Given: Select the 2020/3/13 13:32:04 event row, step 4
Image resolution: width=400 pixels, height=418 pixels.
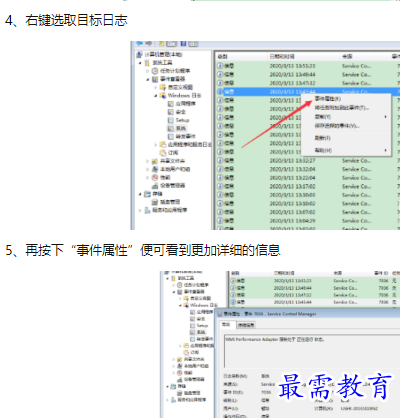Looking at the screenshot, I should [307, 169].
